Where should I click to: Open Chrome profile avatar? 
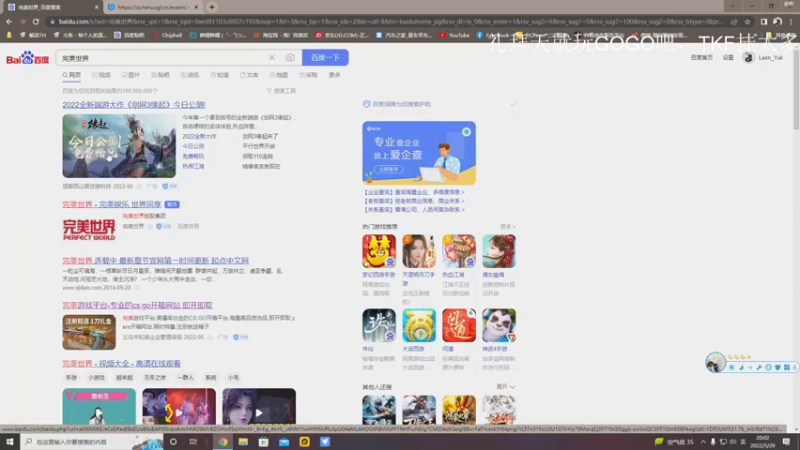(x=777, y=21)
